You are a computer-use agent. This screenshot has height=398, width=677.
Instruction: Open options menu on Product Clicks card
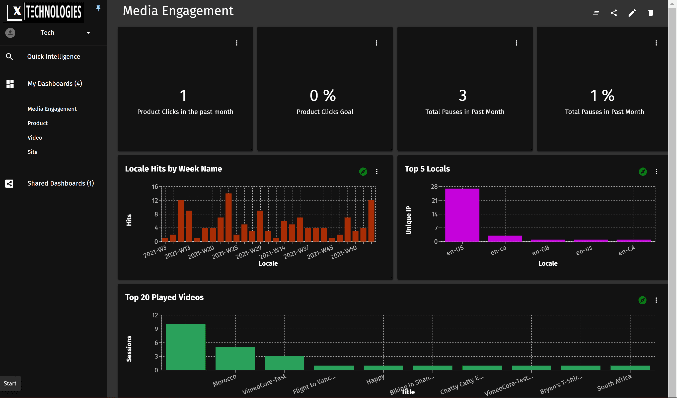(236, 43)
